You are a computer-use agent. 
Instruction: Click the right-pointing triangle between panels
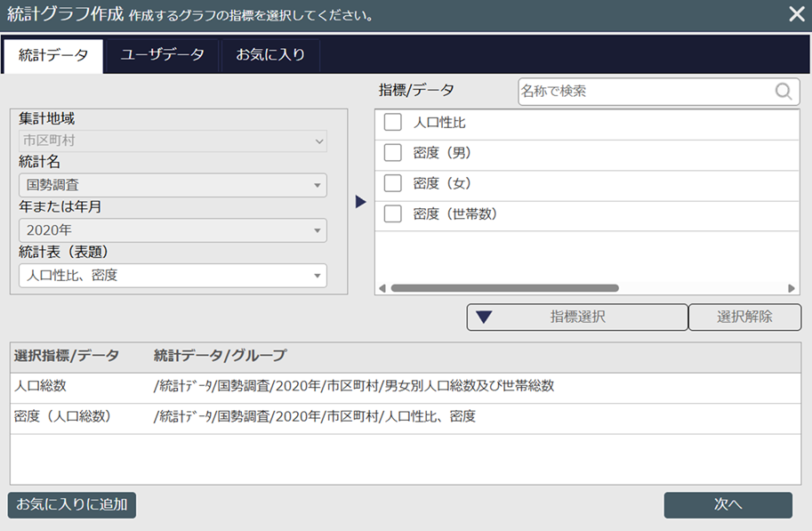360,202
